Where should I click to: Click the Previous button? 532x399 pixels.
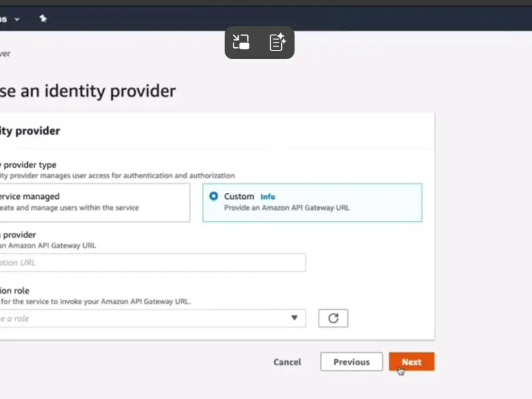(351, 362)
